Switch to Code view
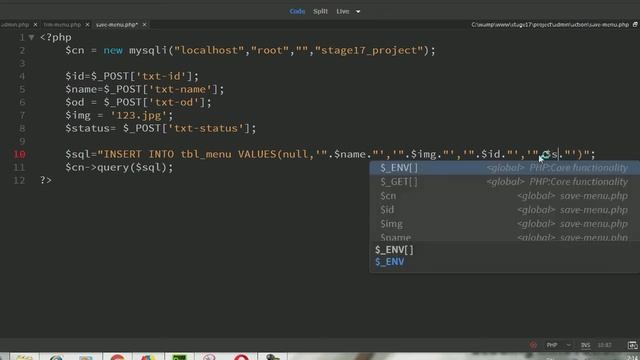The image size is (640, 360). click(297, 11)
